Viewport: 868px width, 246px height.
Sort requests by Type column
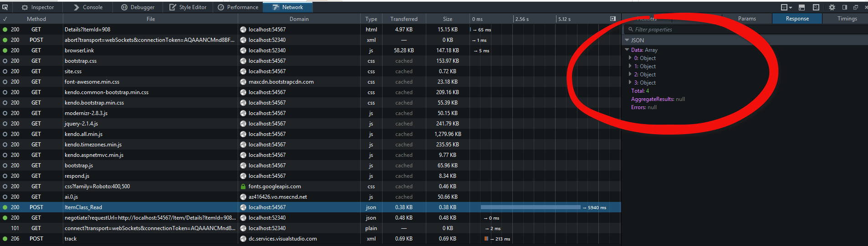pos(371,19)
